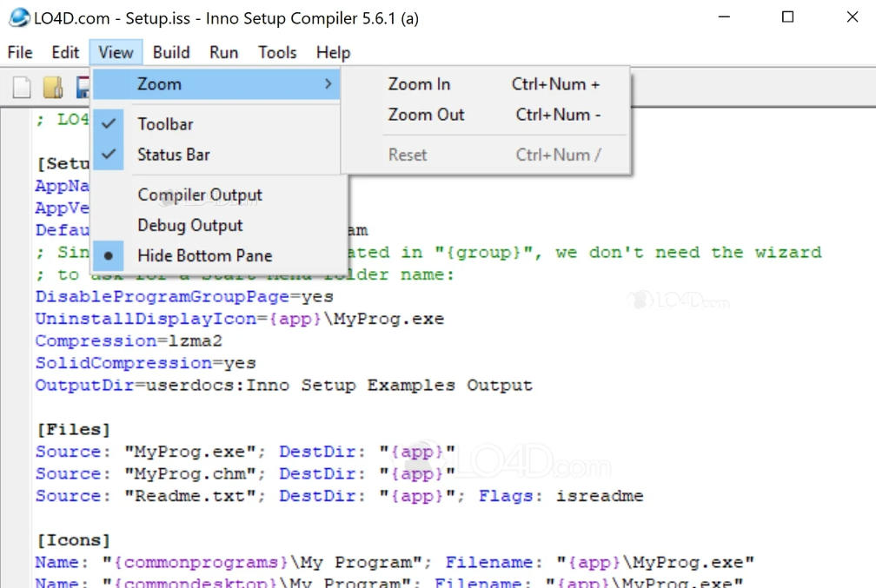Viewport: 876px width, 588px height.
Task: Click the Open file folder icon
Action: coord(53,87)
